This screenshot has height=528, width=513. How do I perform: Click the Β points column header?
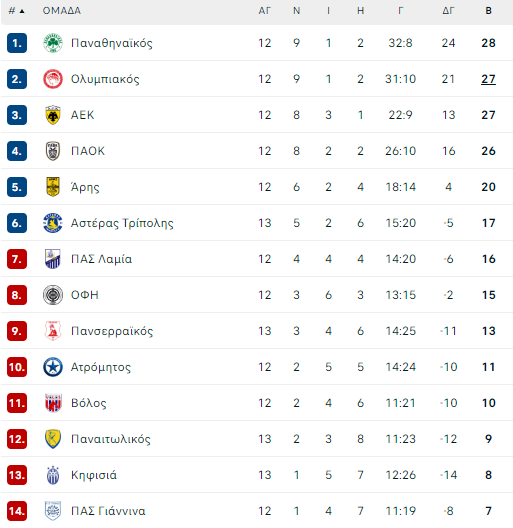tap(488, 11)
